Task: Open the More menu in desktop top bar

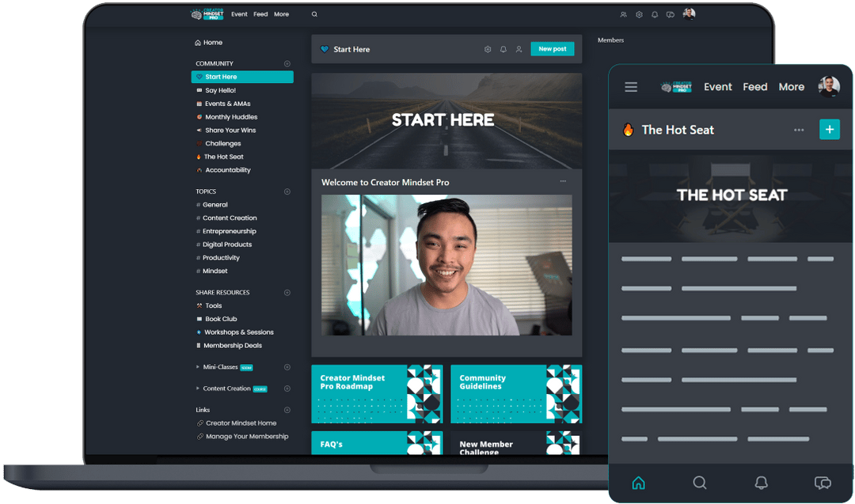Action: click(281, 14)
